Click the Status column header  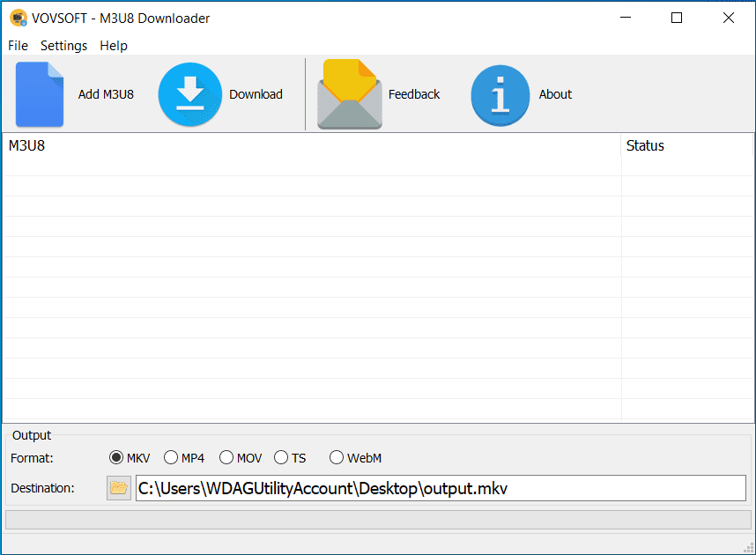(686, 145)
